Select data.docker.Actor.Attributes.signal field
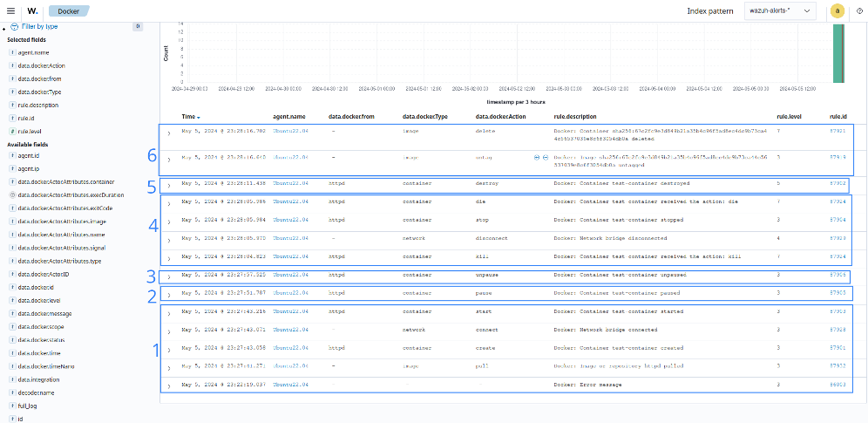The height and width of the screenshot is (423, 868). click(x=64, y=248)
